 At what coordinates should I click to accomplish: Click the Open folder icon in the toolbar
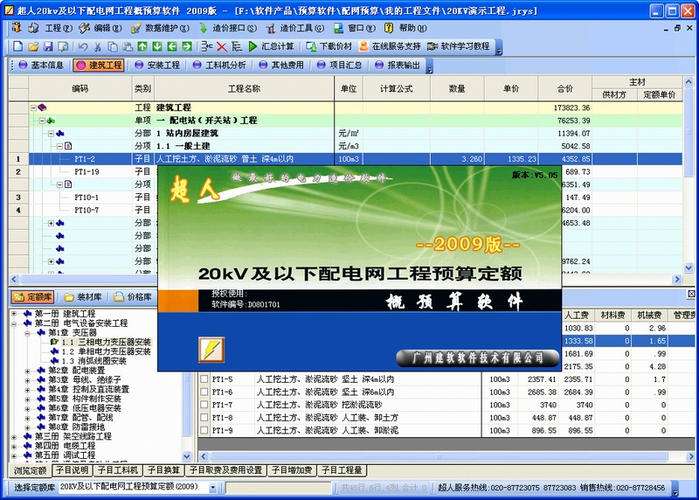coord(33,46)
